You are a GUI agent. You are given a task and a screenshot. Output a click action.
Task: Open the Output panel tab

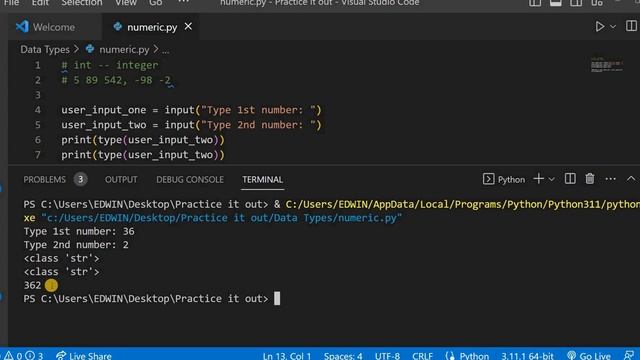pos(121,180)
